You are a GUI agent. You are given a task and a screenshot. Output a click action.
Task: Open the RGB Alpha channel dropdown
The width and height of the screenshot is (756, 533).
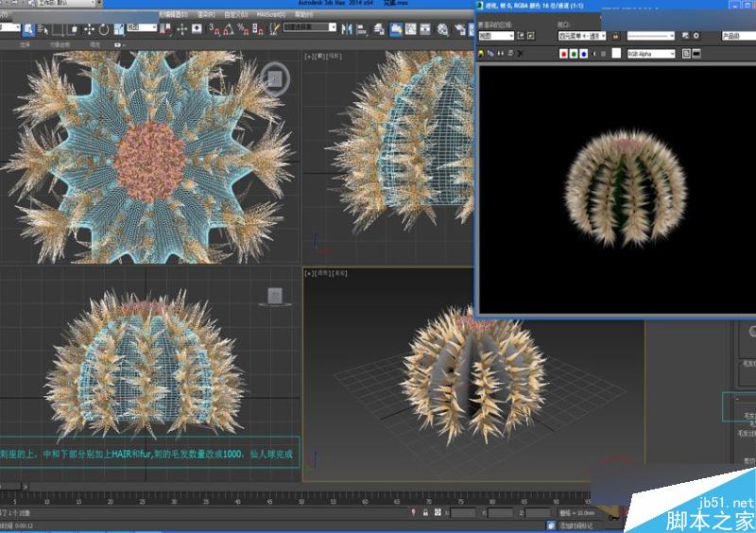[x=652, y=54]
